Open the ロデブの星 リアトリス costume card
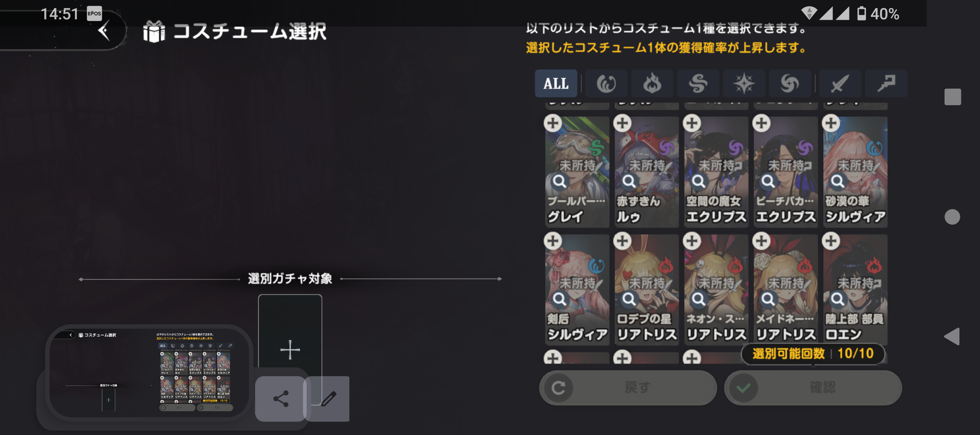 (647, 290)
